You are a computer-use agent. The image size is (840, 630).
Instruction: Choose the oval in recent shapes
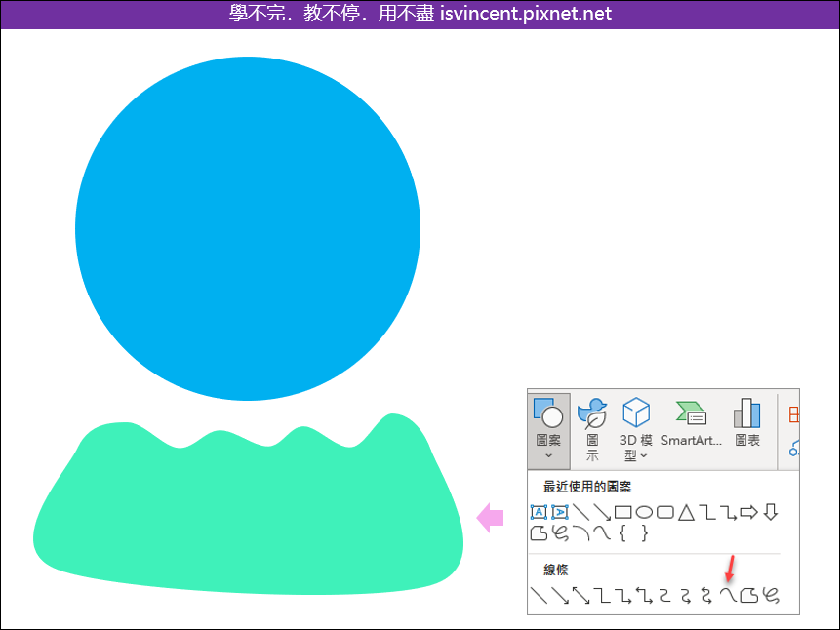[644, 512]
